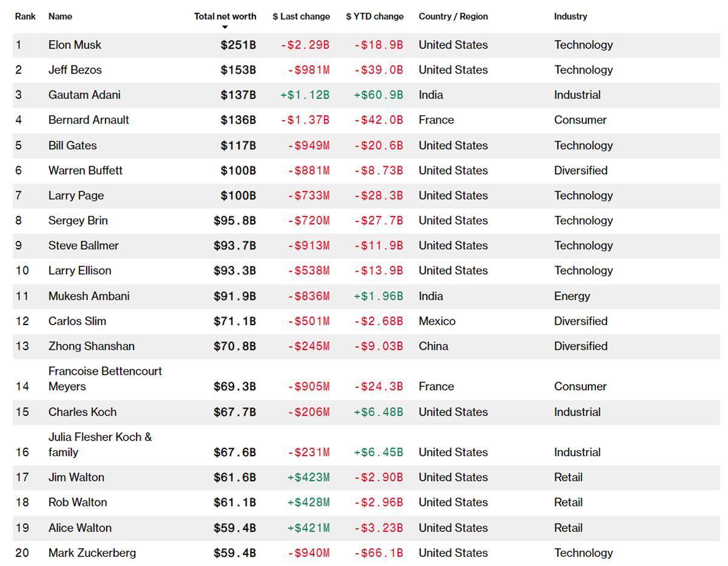Click the Industry column header
This screenshot has width=728, height=566.
570,16
